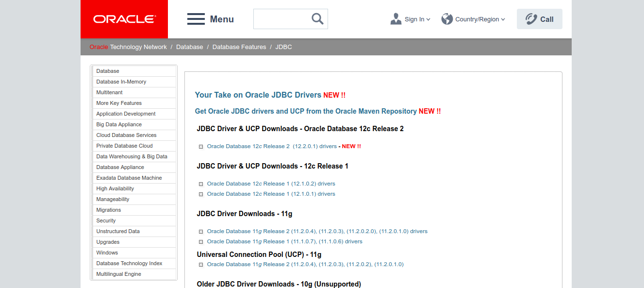Open Manageability sidebar item

point(134,199)
